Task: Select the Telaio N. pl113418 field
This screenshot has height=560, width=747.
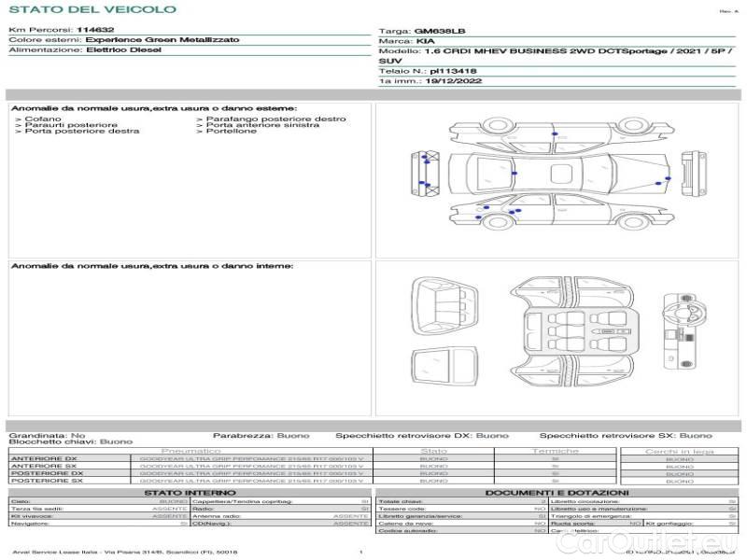Action: click(x=428, y=71)
